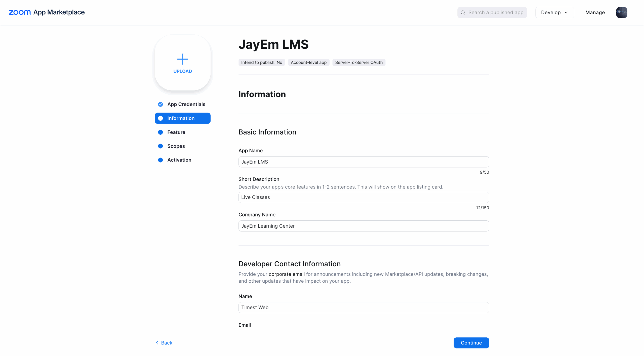Open the Manage menu
This screenshot has width=644, height=356.
[x=595, y=12]
